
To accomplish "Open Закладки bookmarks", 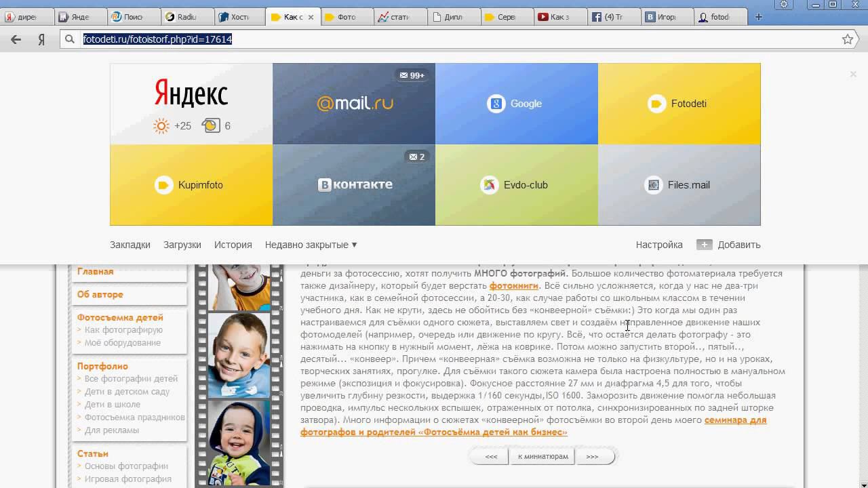I will (x=130, y=245).
